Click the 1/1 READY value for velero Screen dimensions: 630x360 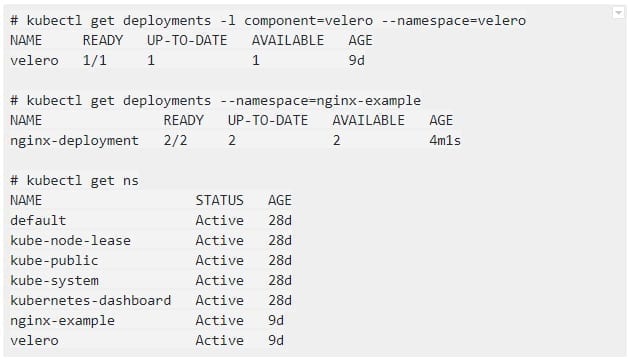(95, 61)
